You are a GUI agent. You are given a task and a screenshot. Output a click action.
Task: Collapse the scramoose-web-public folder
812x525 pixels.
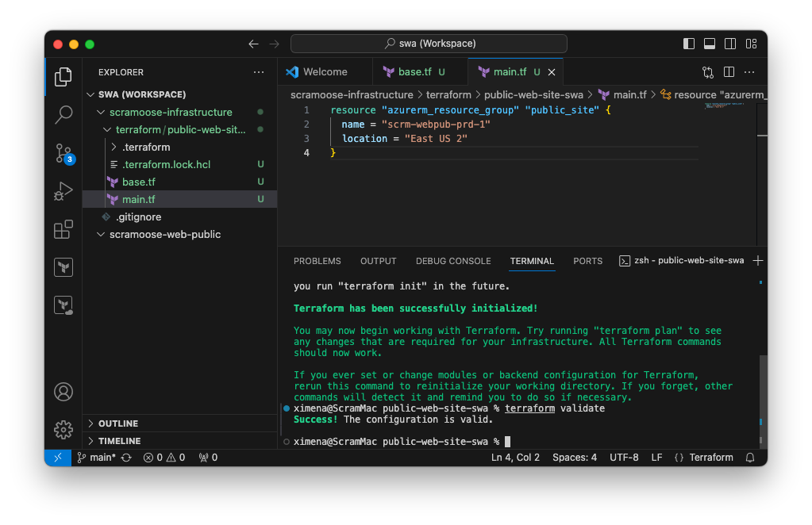[179, 234]
